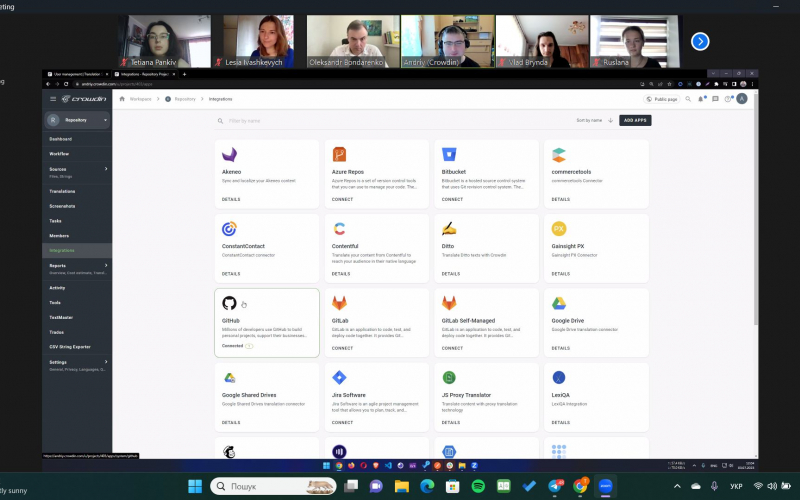Click the Gainsight PX yellow icon
Screen dimensions: 800x500
tap(559, 229)
